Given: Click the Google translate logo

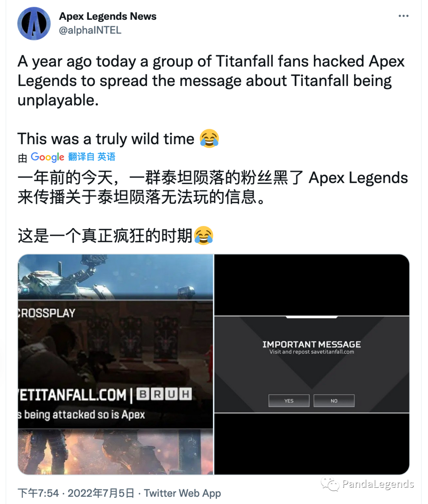Looking at the screenshot, I should coord(48,157).
